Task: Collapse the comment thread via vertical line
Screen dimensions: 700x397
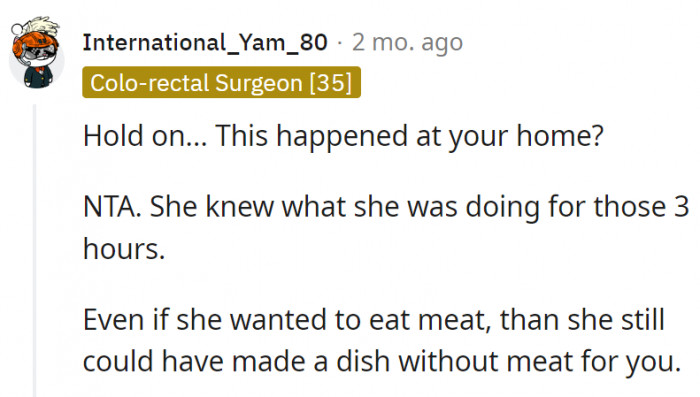Action: [34, 250]
